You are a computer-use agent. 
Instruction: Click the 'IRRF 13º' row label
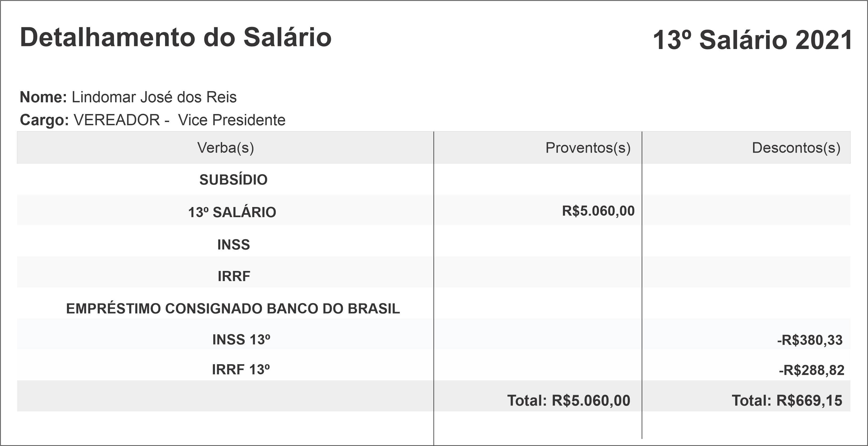tap(241, 370)
